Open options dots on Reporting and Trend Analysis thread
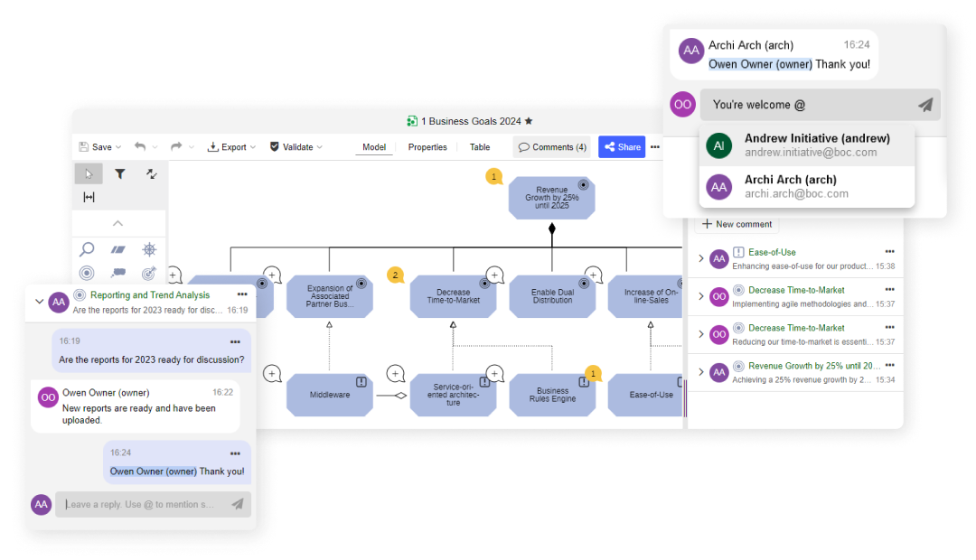 [x=242, y=294]
